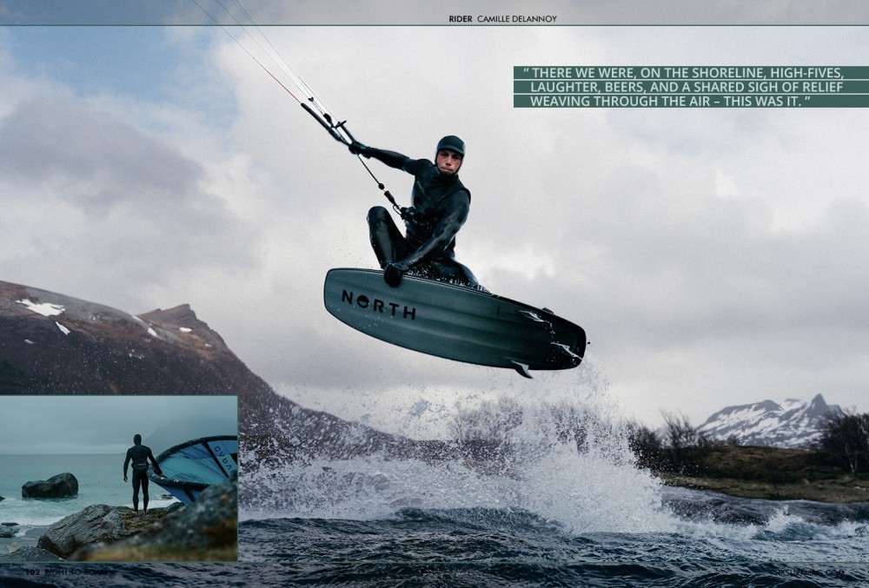The width and height of the screenshot is (869, 588).
Task: Click the snow patch on the left mountain
Action: point(41,307)
